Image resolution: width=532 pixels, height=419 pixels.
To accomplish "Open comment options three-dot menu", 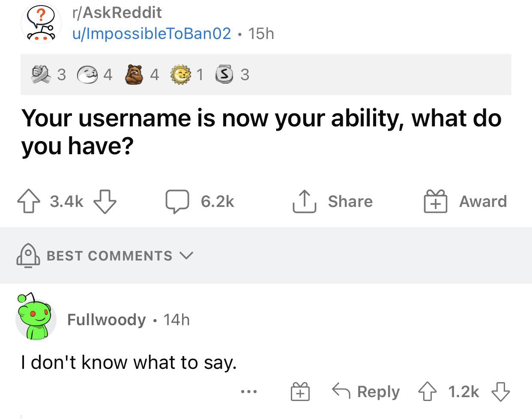I will (x=249, y=392).
